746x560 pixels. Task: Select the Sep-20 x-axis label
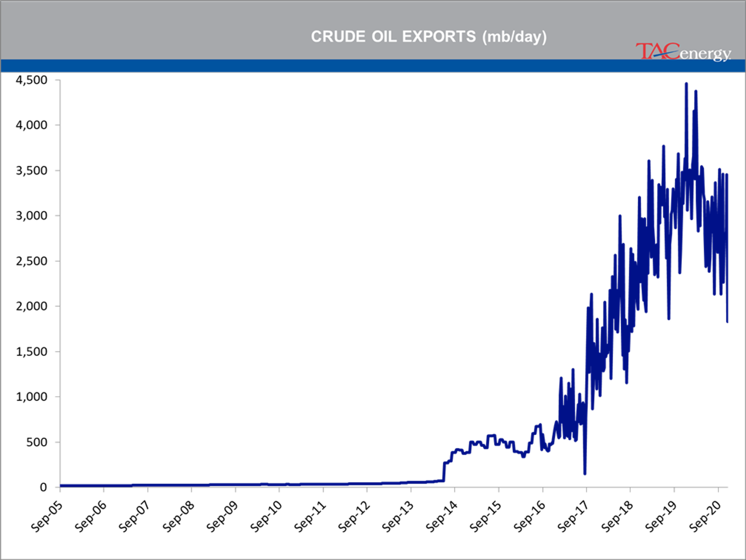(x=705, y=516)
